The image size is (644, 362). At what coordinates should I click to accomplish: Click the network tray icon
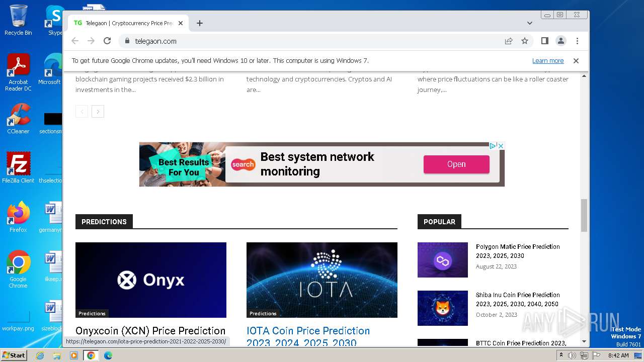pos(584,355)
